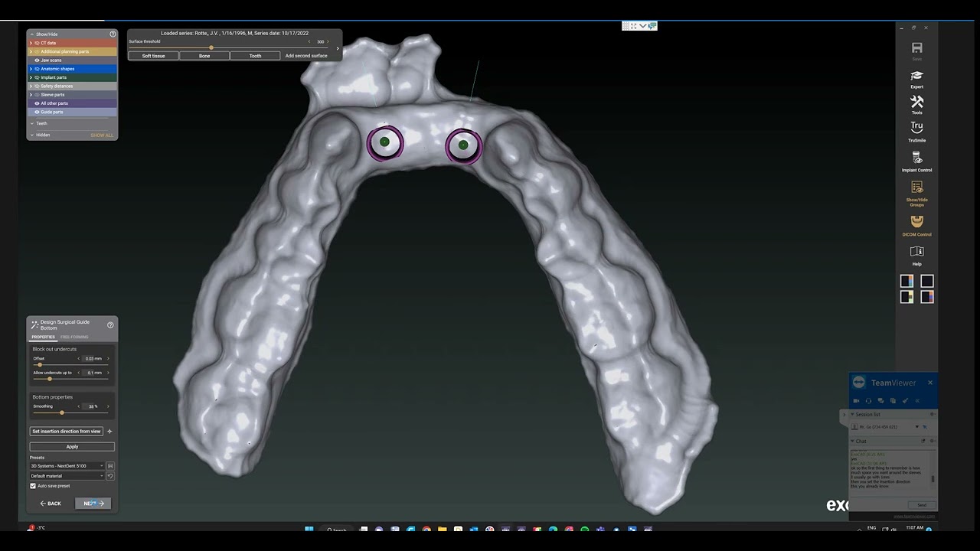This screenshot has height=551, width=980.
Task: Click the Surface threshold slider handle
Action: (x=211, y=47)
